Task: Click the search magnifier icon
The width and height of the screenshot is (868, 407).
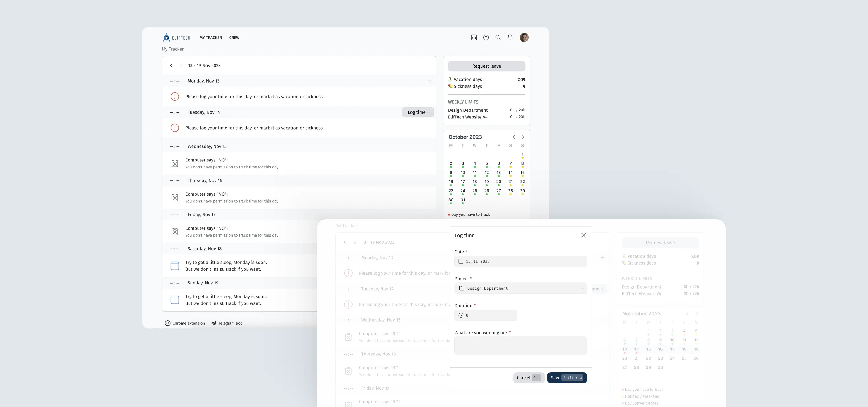Action: click(x=498, y=37)
